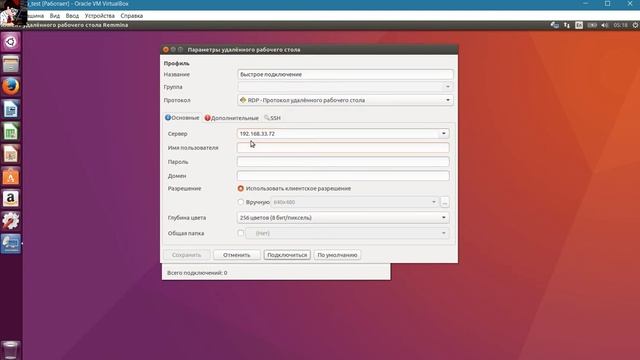Click Remmina tray indicator in panel
Viewport: 640px width, 360px height.
coord(554,25)
